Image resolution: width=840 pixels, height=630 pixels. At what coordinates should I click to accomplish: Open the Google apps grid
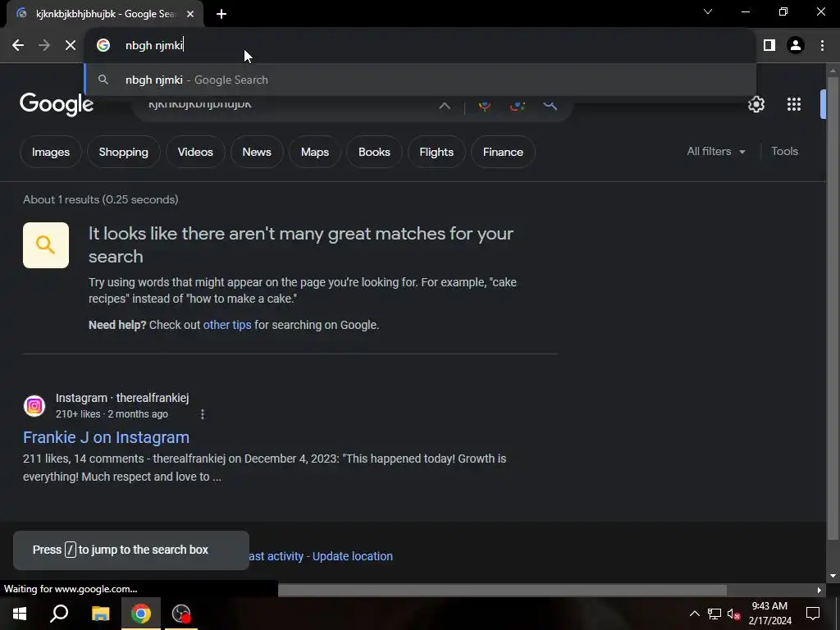click(x=794, y=104)
